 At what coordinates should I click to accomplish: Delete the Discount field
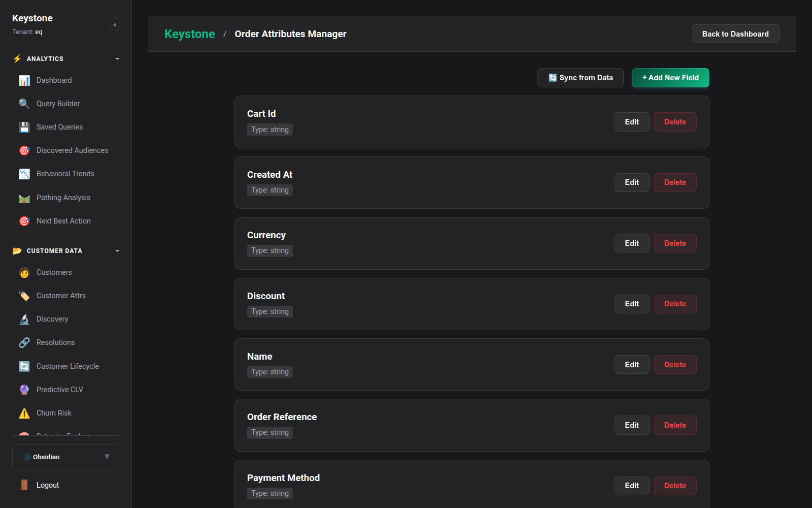pos(675,304)
